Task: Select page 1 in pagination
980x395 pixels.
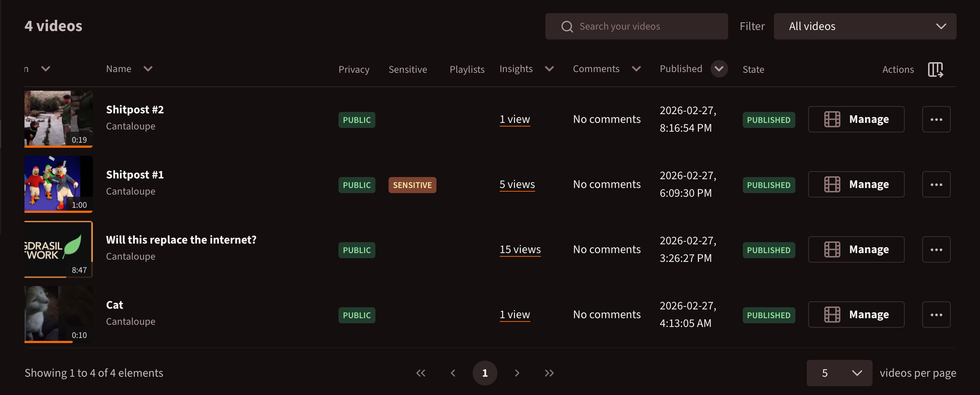Action: click(485, 373)
